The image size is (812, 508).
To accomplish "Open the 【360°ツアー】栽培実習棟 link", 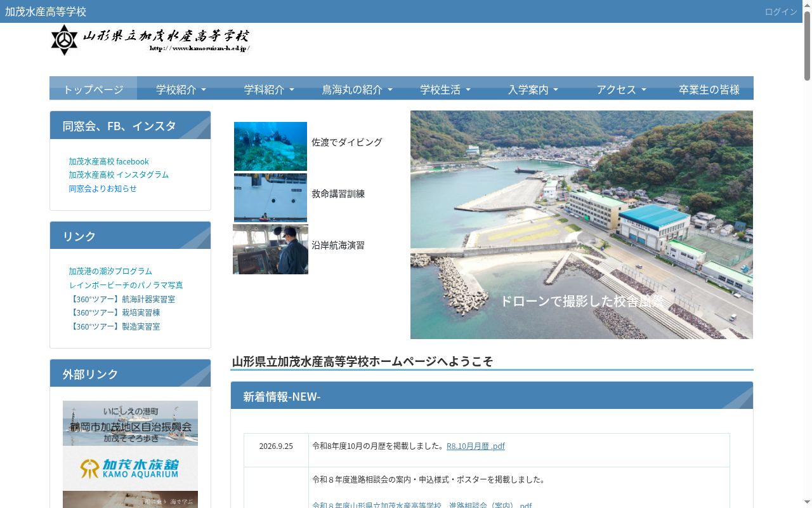I will pyautogui.click(x=114, y=312).
